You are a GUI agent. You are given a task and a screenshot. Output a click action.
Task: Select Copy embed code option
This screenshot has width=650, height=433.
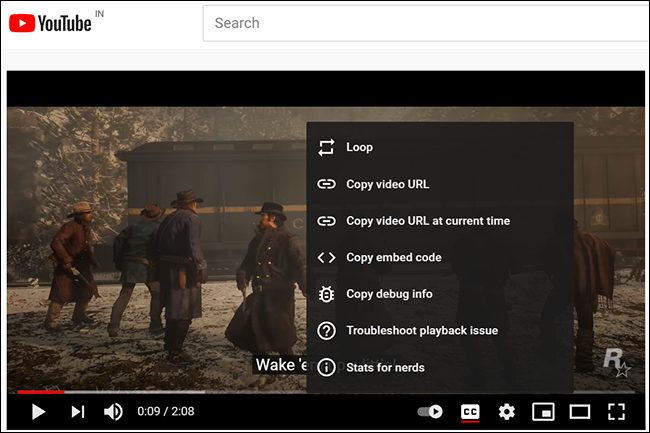click(440, 257)
